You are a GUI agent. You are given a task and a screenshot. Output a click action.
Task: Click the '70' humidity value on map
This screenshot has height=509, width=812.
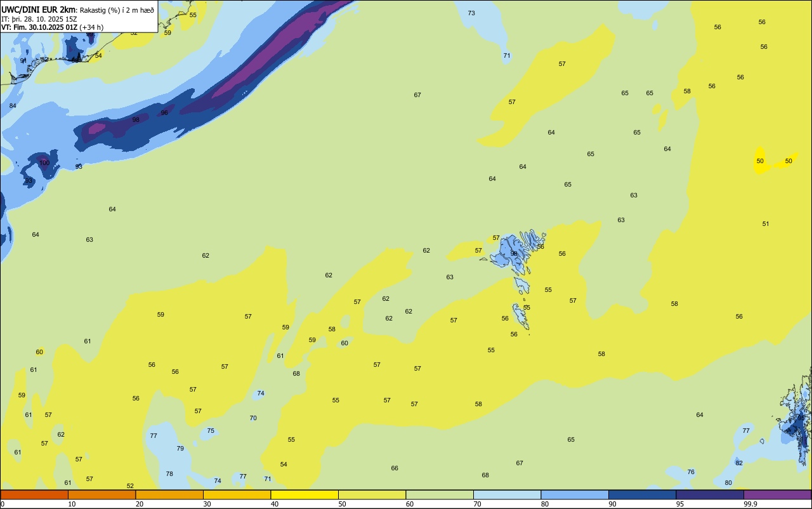(253, 418)
